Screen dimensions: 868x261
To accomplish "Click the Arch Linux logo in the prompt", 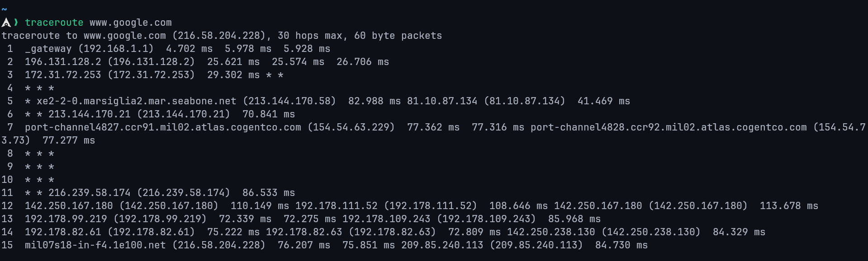I will pyautogui.click(x=6, y=23).
